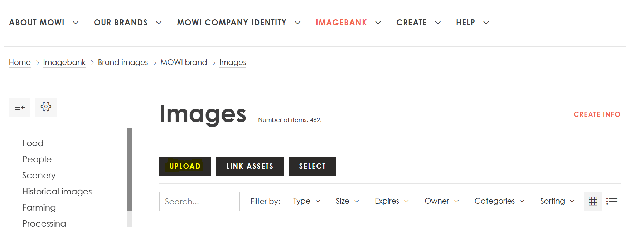Screen dimensions: 644x227
Task: Open the Create Info link
Action: [x=597, y=114]
